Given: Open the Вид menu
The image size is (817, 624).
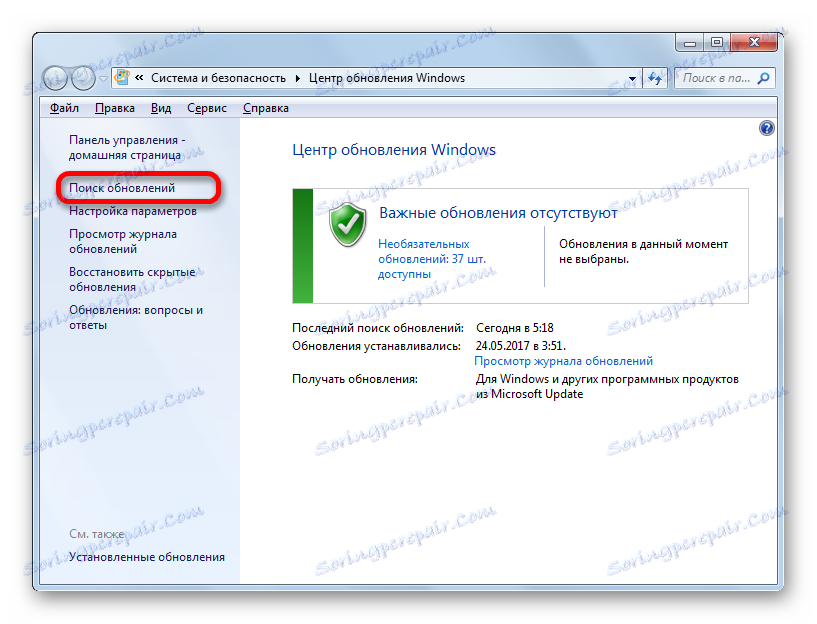Looking at the screenshot, I should [x=160, y=108].
